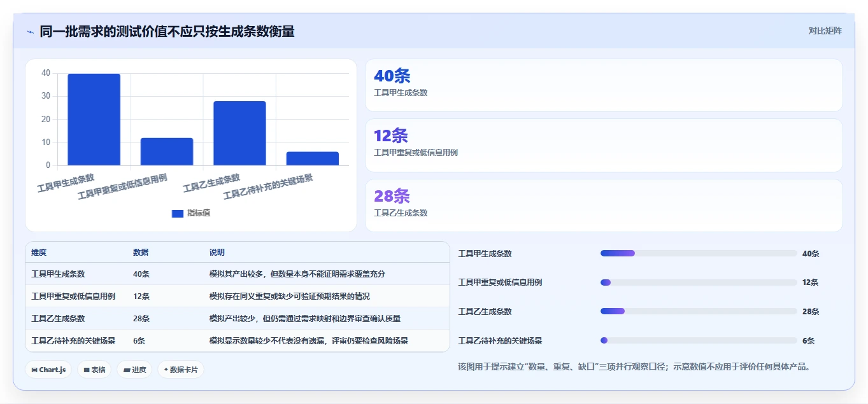Select the 12条 data card
The width and height of the screenshot is (868, 404).
pyautogui.click(x=604, y=145)
